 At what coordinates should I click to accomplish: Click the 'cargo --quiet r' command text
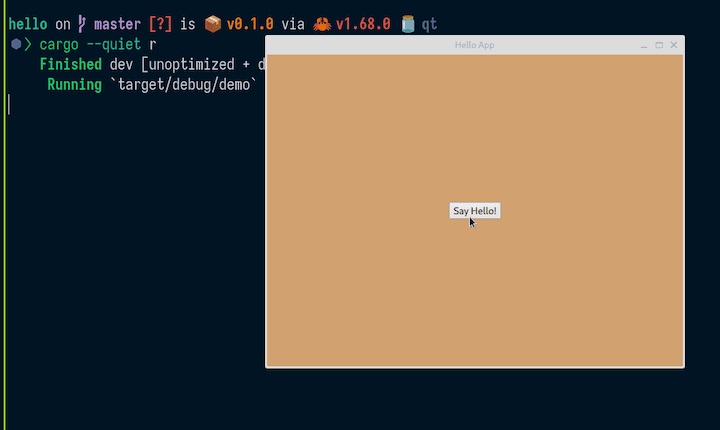[97, 44]
